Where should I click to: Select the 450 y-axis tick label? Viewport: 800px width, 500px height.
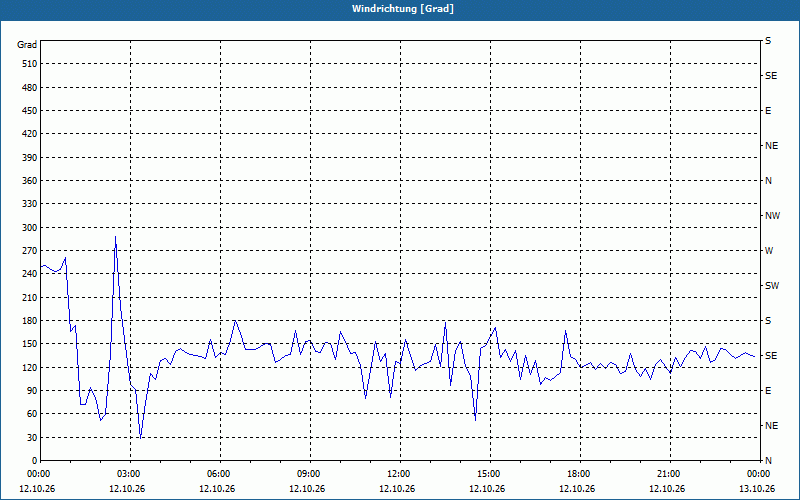coord(30,111)
